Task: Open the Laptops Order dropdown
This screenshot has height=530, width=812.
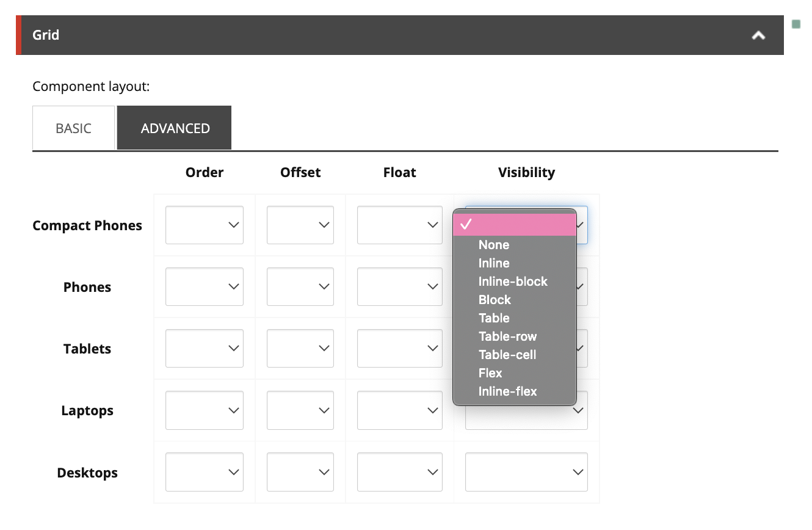Action: (205, 410)
